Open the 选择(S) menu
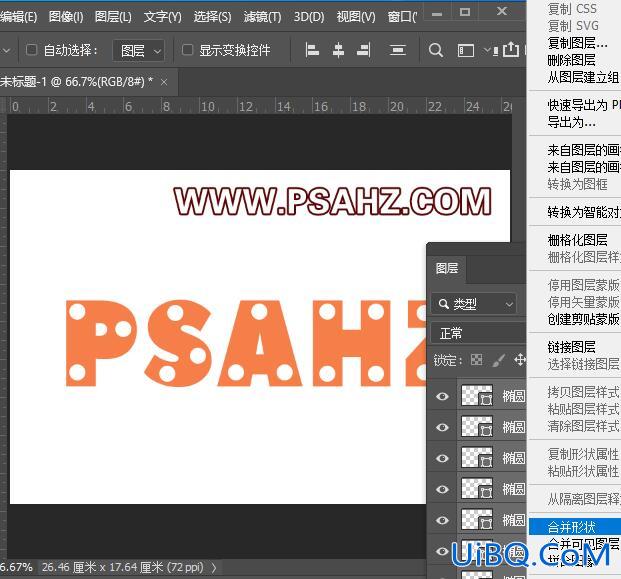This screenshot has width=621, height=579. point(212,17)
